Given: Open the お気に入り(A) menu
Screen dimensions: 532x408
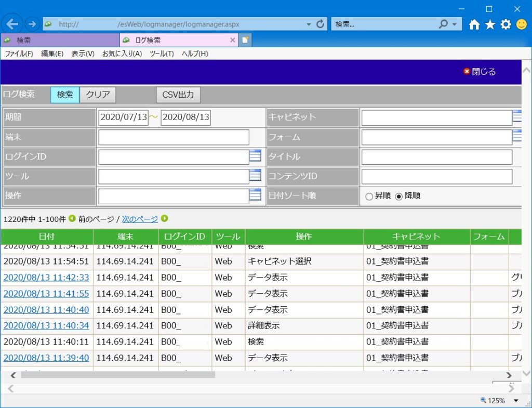Looking at the screenshot, I should coord(122,54).
